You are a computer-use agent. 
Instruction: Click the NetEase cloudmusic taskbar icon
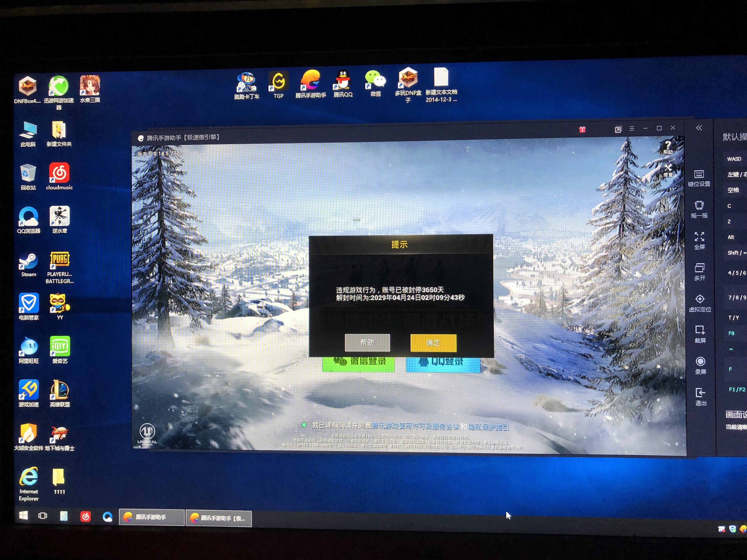(85, 516)
